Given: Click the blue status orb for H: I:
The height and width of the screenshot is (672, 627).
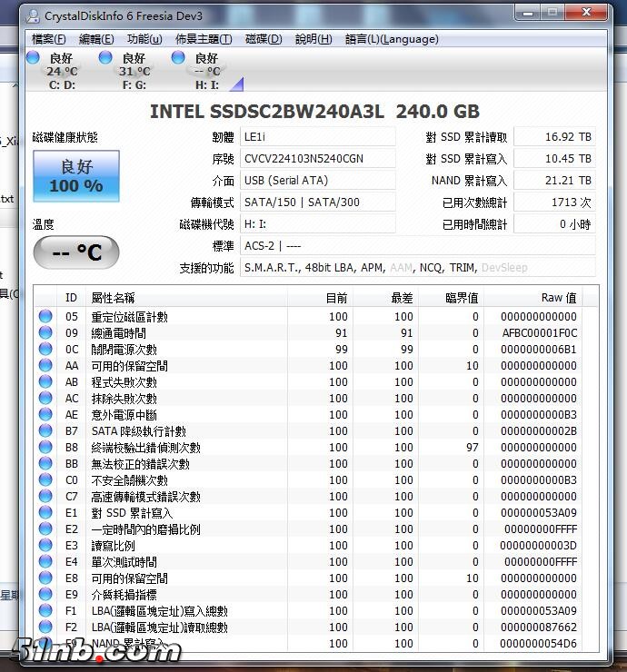Looking at the screenshot, I should click(x=178, y=57).
